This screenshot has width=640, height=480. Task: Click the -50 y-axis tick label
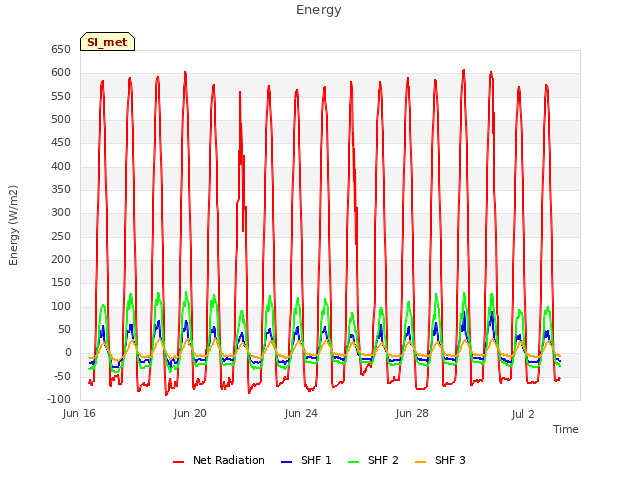click(x=61, y=376)
